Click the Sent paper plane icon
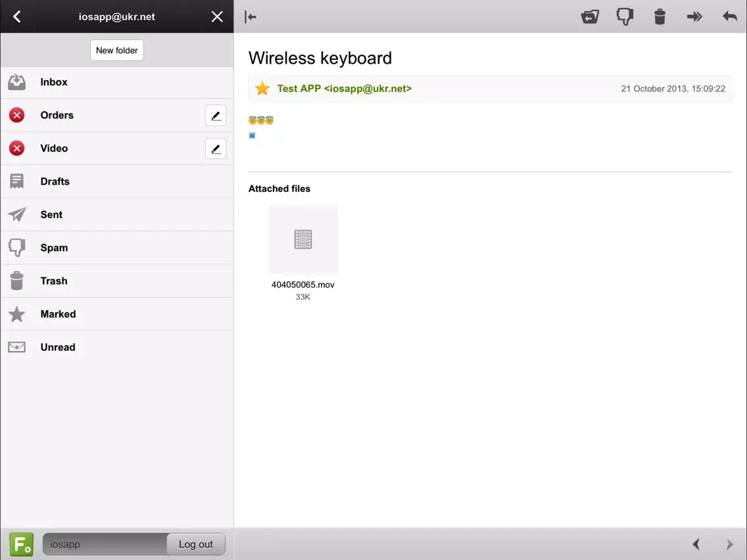747x560 pixels. (x=16, y=215)
